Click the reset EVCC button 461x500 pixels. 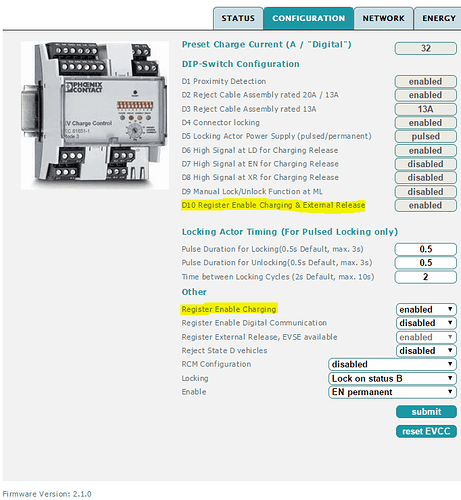[426, 431]
